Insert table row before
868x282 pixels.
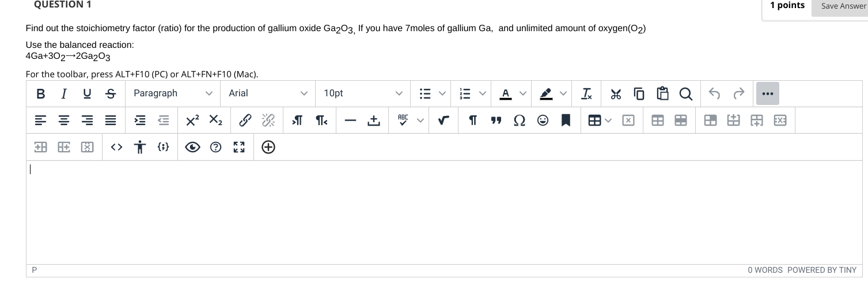click(733, 121)
